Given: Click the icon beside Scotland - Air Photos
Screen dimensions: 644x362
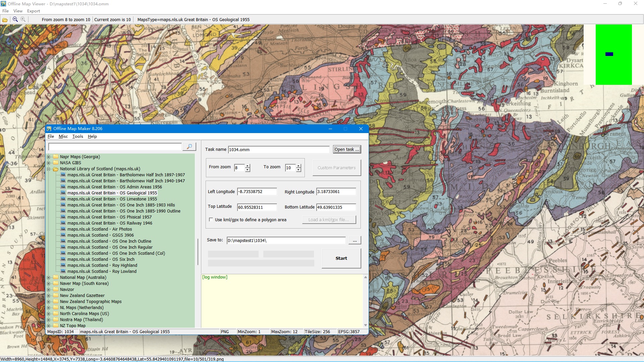Looking at the screenshot, I should click(63, 229).
